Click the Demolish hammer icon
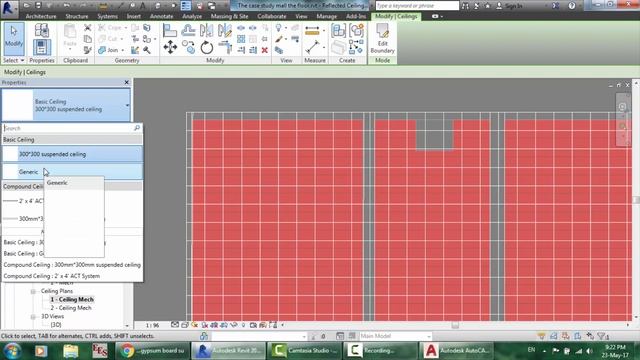 [x=147, y=50]
